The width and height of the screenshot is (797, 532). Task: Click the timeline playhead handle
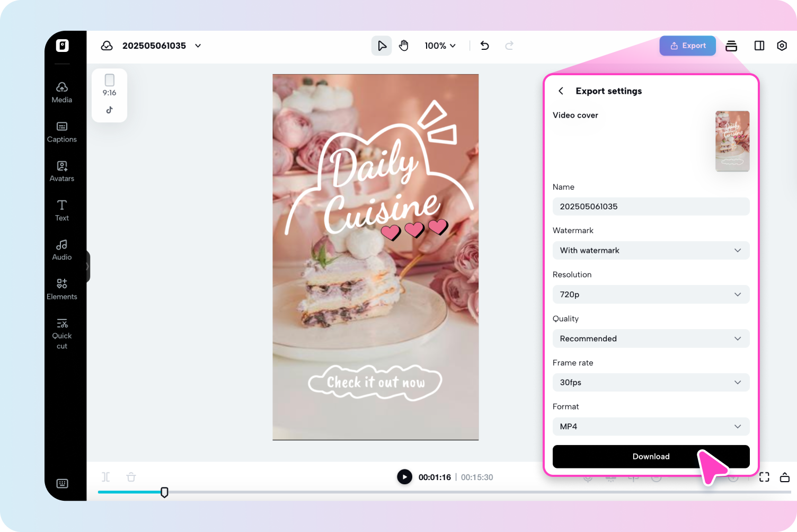[165, 492]
